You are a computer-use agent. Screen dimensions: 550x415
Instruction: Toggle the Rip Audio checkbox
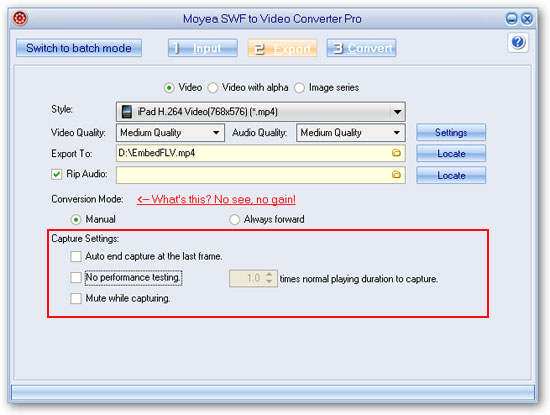(x=56, y=174)
